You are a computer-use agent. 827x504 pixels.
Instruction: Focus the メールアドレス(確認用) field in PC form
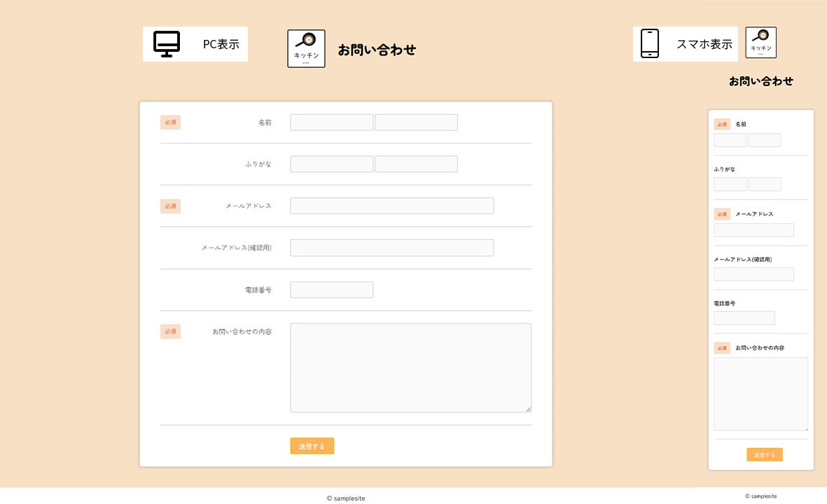[392, 248]
